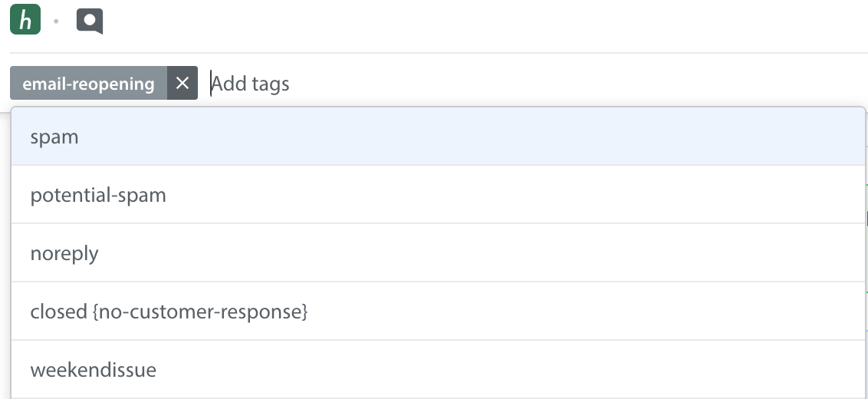Image resolution: width=868 pixels, height=399 pixels.
Task: Click the email-reopening tag label
Action: tap(89, 83)
